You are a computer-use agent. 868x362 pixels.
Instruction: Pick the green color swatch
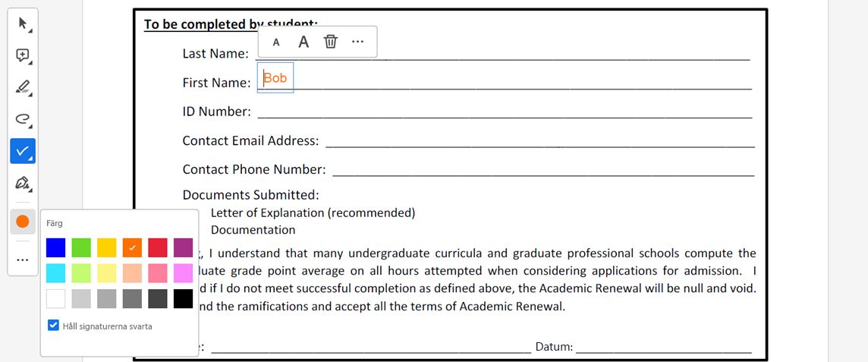[x=81, y=247]
